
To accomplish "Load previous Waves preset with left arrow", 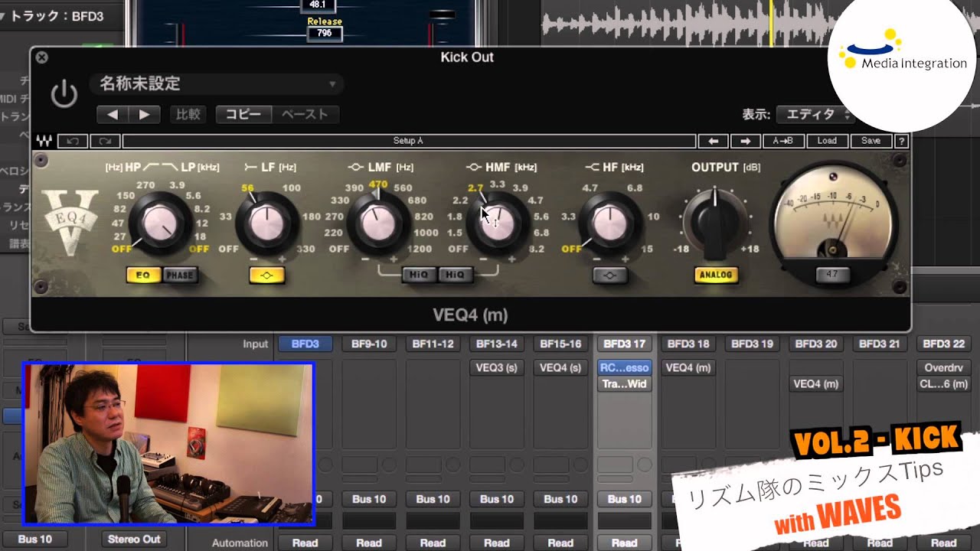I will tap(714, 141).
